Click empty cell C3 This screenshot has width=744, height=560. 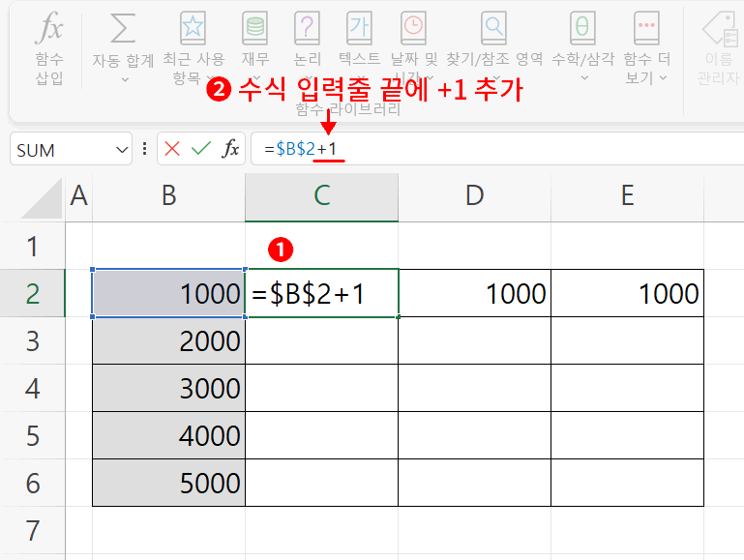tap(322, 340)
